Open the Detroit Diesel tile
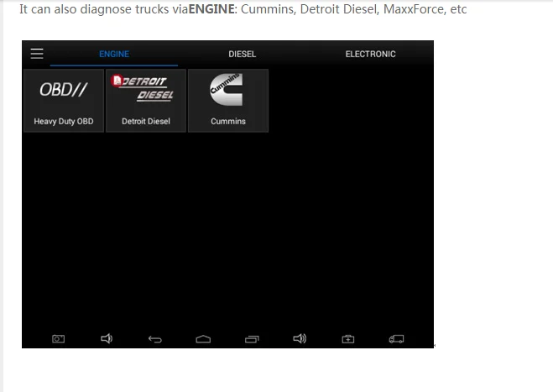Image resolution: width=553 pixels, height=392 pixels. point(146,101)
